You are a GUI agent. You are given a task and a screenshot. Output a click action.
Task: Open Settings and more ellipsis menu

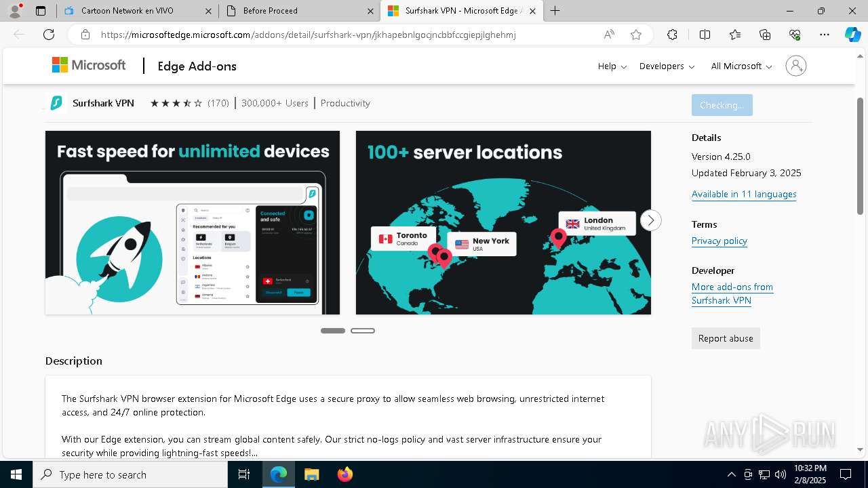[x=825, y=35]
